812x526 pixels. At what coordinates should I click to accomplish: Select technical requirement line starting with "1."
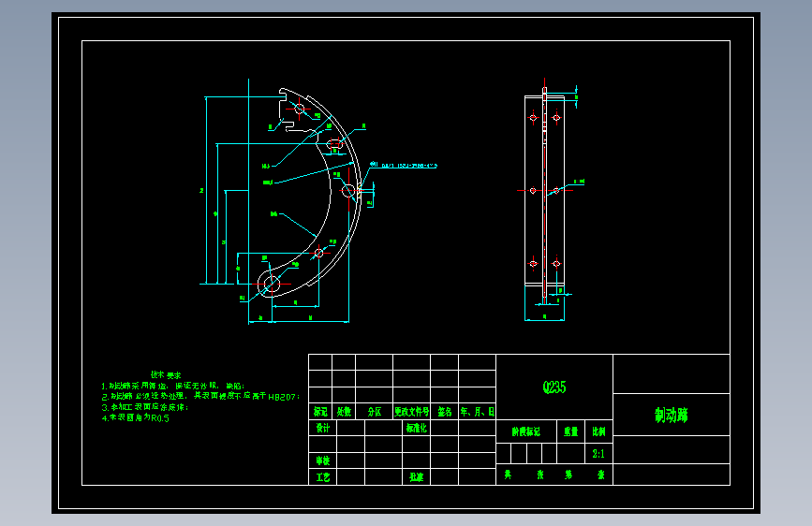(x=172, y=386)
